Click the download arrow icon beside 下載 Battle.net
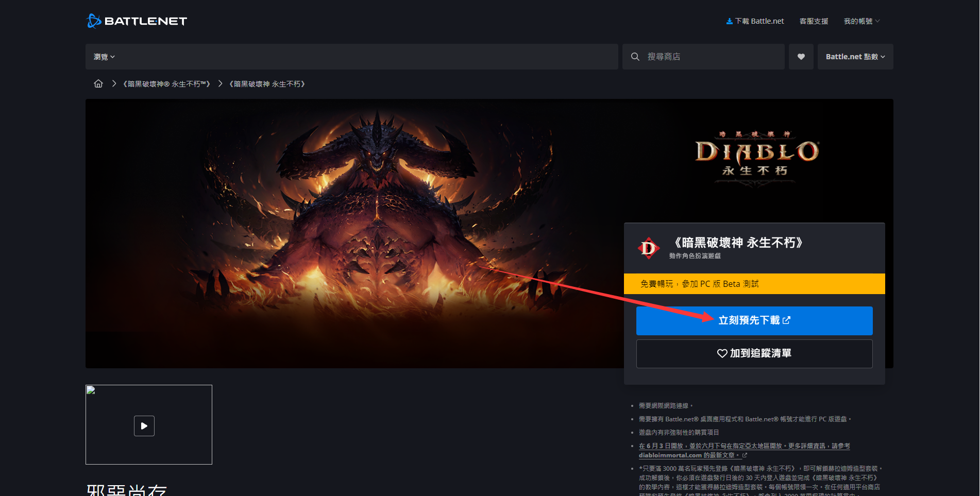The height and width of the screenshot is (496, 980). (x=729, y=21)
